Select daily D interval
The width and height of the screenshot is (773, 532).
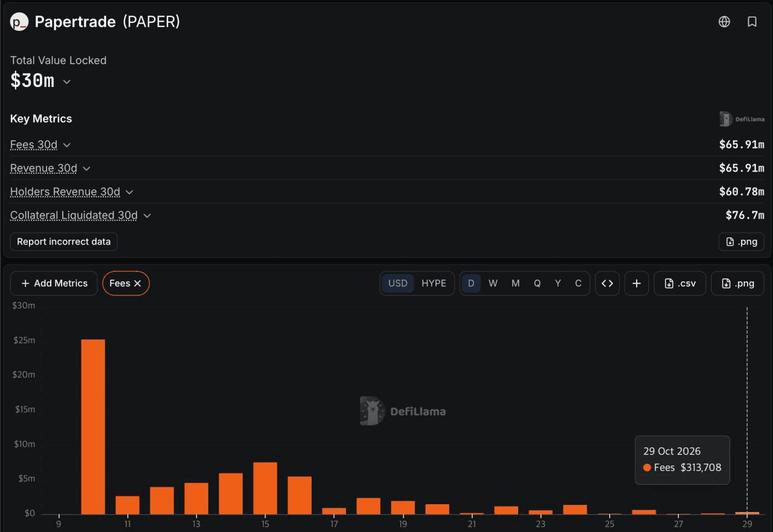471,283
